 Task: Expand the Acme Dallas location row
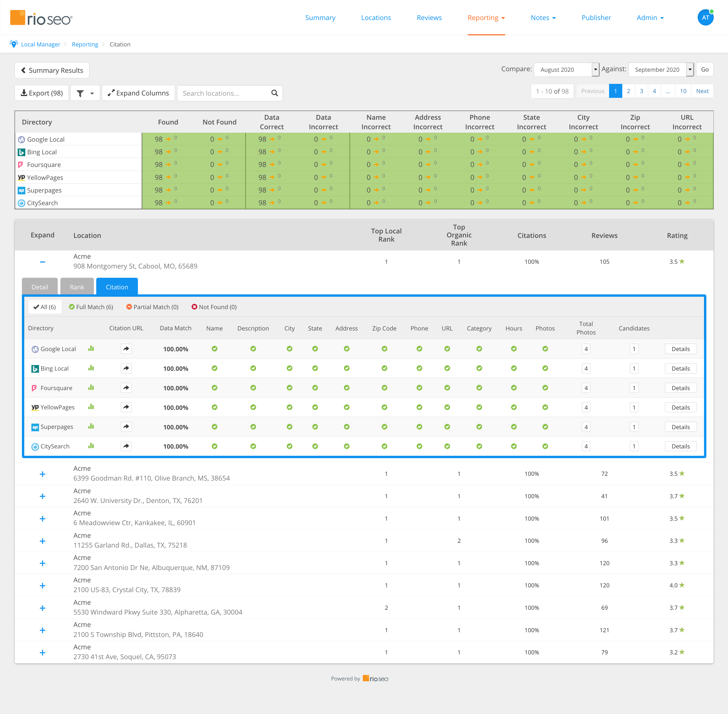click(42, 541)
